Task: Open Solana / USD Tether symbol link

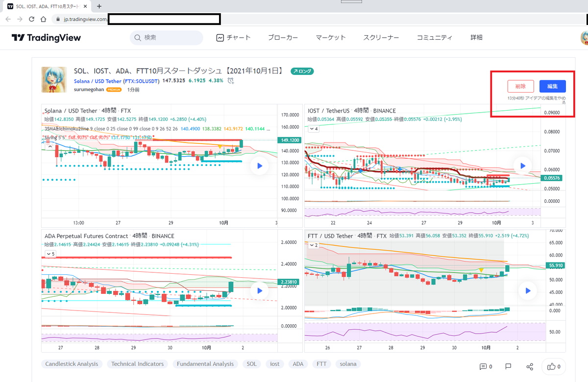Action: click(98, 81)
